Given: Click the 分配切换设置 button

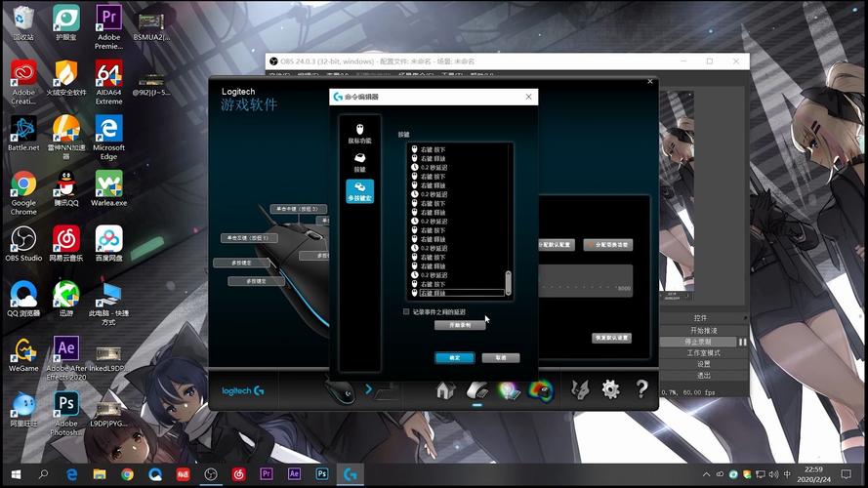Looking at the screenshot, I should [608, 245].
